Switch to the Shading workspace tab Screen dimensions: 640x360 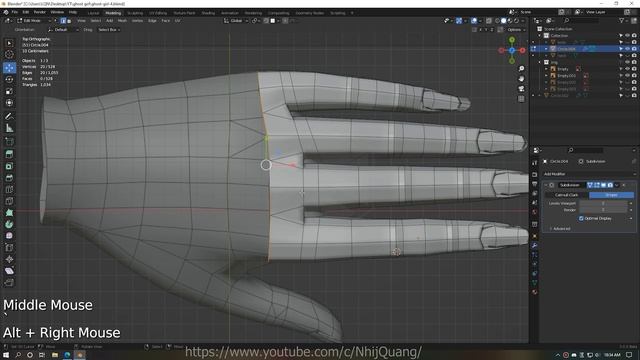tap(208, 13)
